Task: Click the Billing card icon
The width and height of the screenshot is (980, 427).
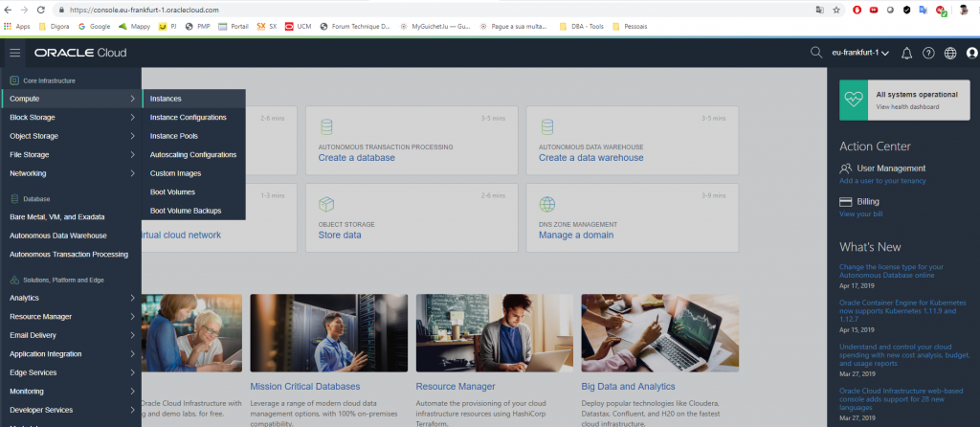Action: point(846,202)
